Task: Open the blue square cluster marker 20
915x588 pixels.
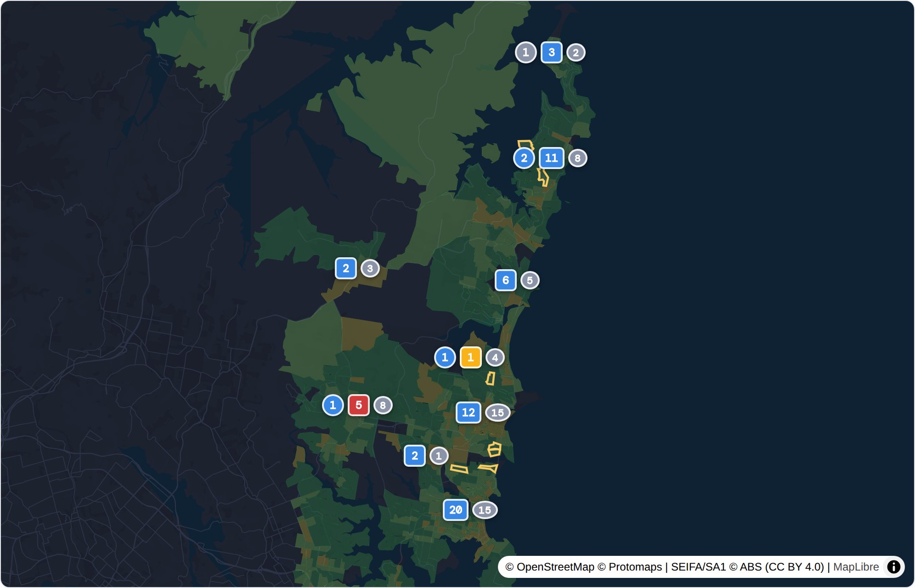Action: pyautogui.click(x=456, y=510)
